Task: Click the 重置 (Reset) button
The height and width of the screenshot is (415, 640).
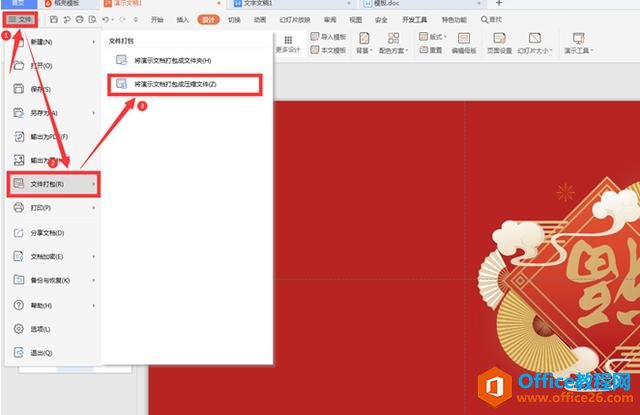Action: (x=431, y=50)
